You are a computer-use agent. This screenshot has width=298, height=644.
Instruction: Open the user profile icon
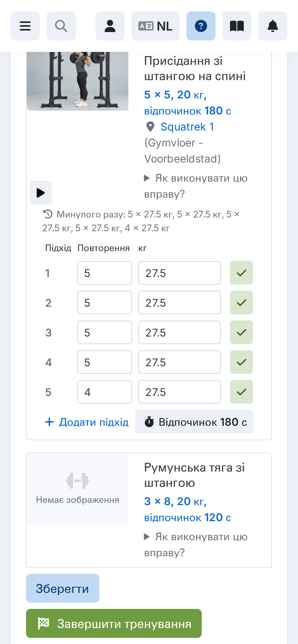click(x=110, y=26)
